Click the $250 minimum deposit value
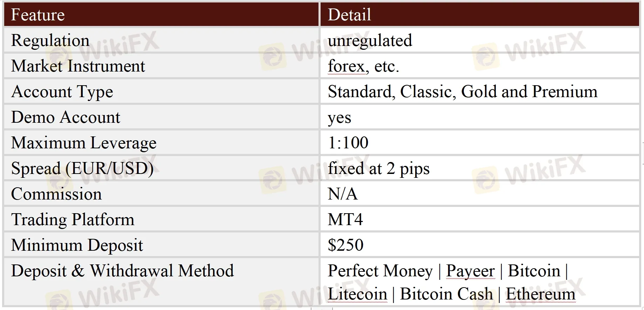 [345, 245]
